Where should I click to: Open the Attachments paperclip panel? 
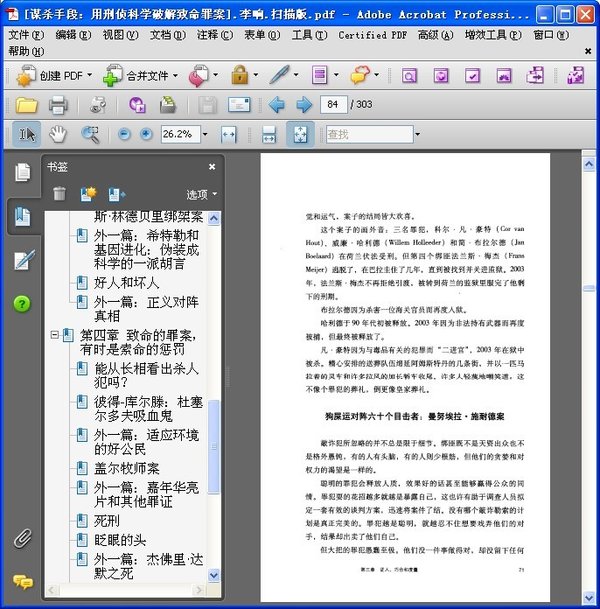(x=23, y=538)
